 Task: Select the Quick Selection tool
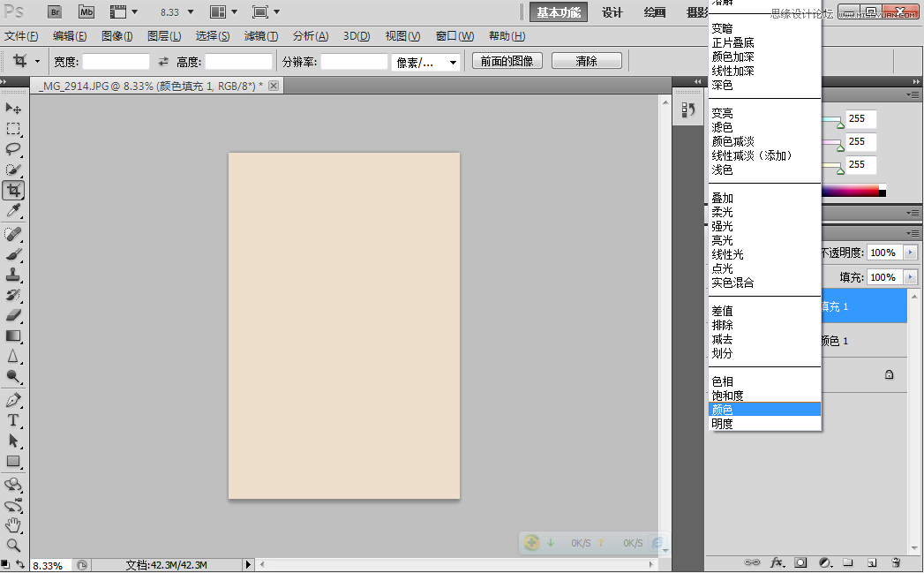[13, 170]
